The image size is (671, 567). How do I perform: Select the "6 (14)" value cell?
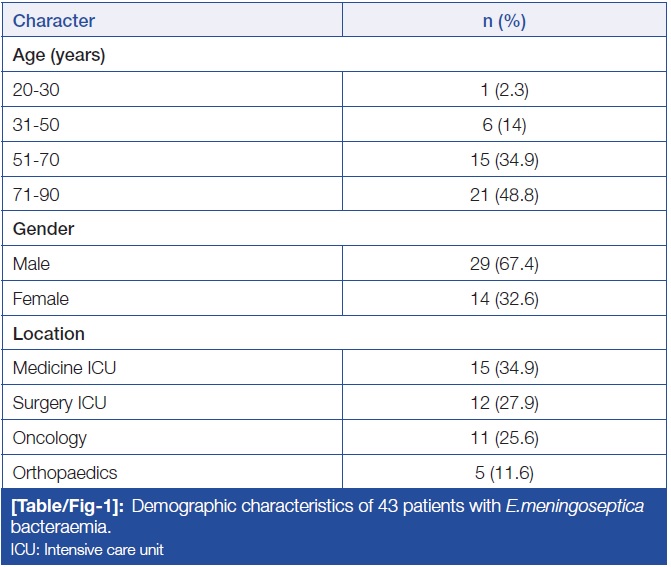(504, 125)
